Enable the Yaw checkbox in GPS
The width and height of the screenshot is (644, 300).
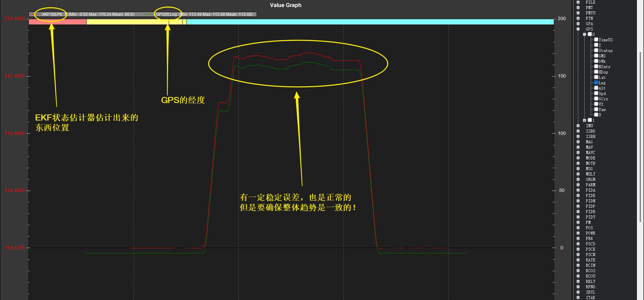[x=596, y=109]
